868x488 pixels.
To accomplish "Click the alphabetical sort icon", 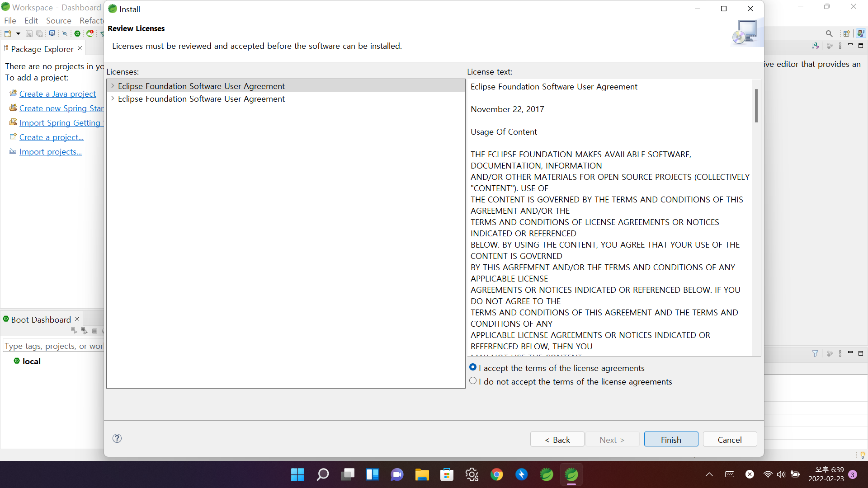I will (815, 46).
